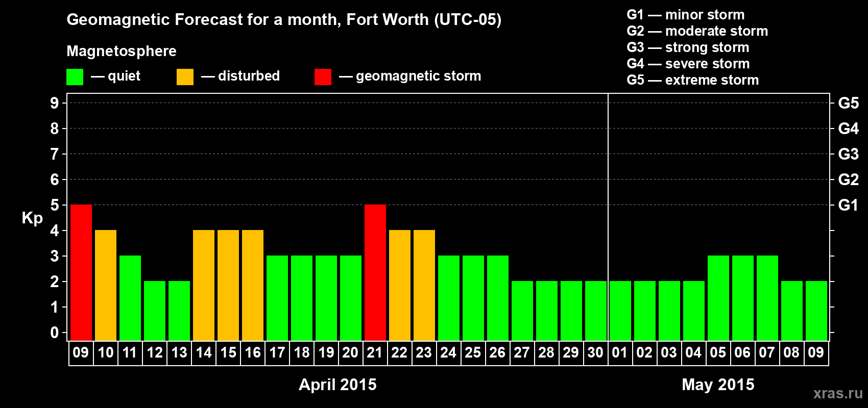This screenshot has height=408, width=868.
Task: Click the green bar for April 30
Action: click(596, 311)
